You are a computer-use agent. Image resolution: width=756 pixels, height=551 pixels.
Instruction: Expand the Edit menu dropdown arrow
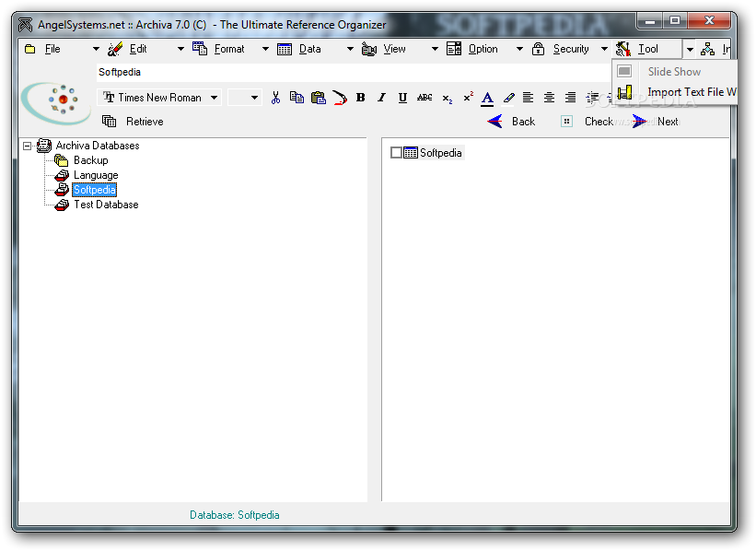tap(180, 49)
